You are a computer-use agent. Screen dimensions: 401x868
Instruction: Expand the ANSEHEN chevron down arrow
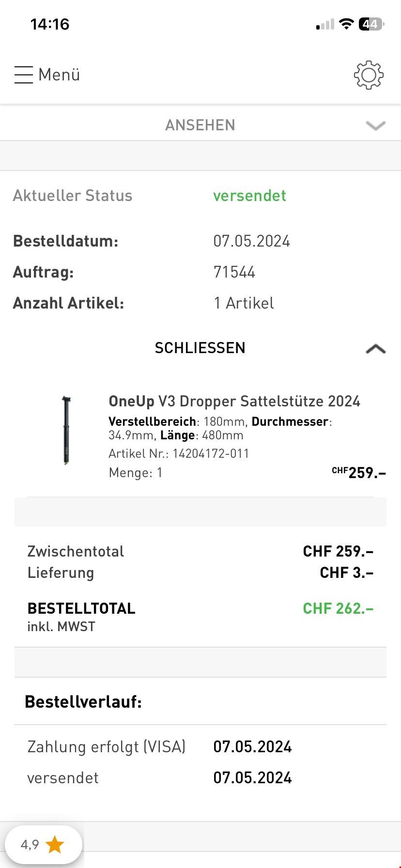(x=376, y=125)
